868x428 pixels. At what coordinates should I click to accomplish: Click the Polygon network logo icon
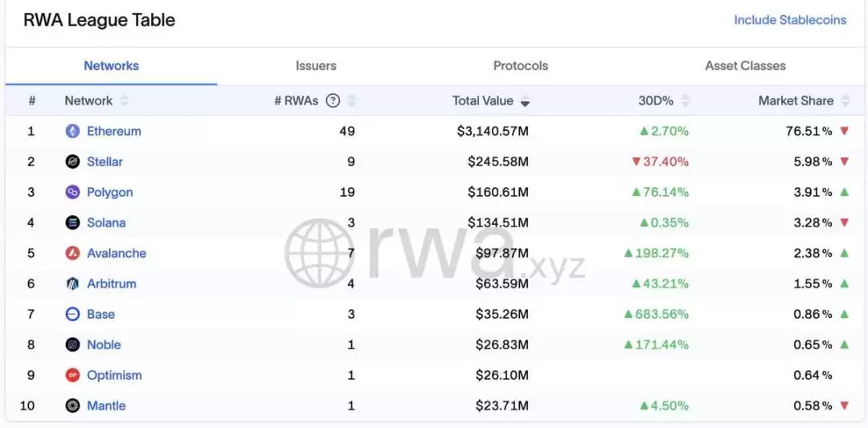pos(72,192)
